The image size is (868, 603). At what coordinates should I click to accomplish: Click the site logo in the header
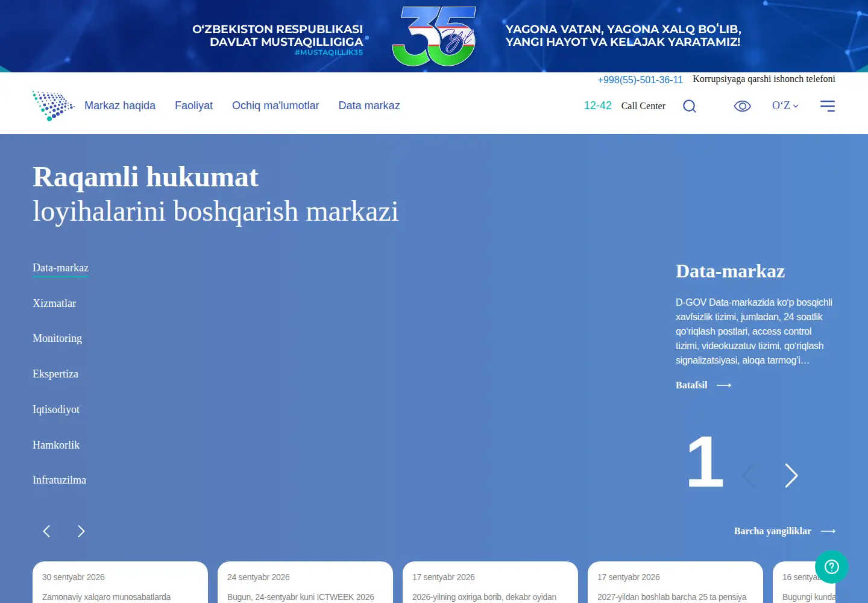point(53,106)
